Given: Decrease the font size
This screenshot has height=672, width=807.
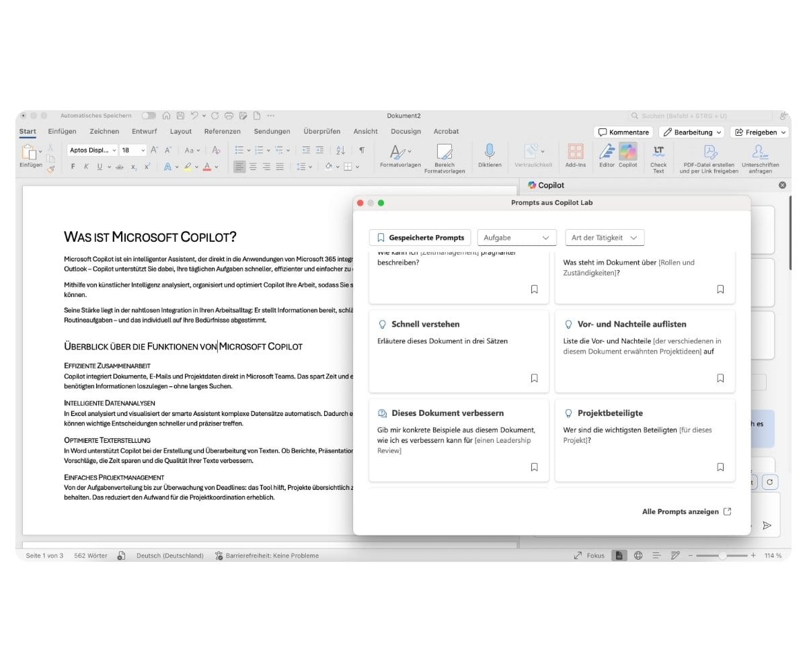Looking at the screenshot, I should point(168,151).
